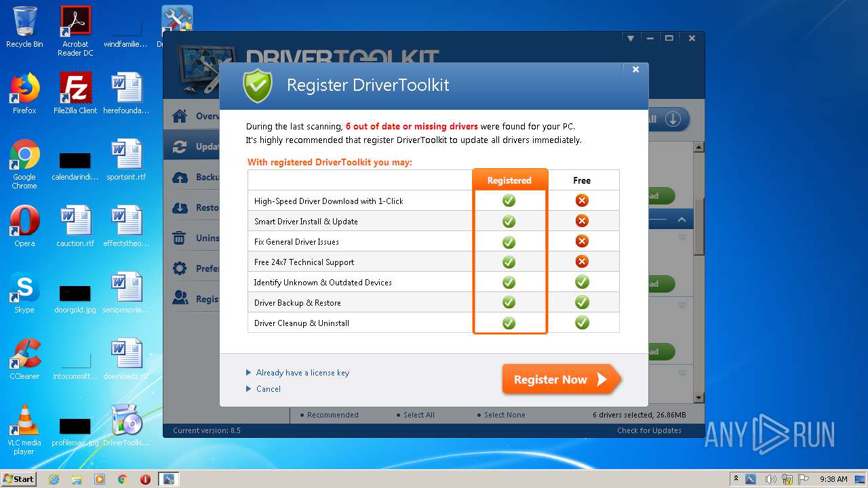Select the 'Fix General Driver Issues' row text
The width and height of the screenshot is (868, 488).
click(x=296, y=242)
